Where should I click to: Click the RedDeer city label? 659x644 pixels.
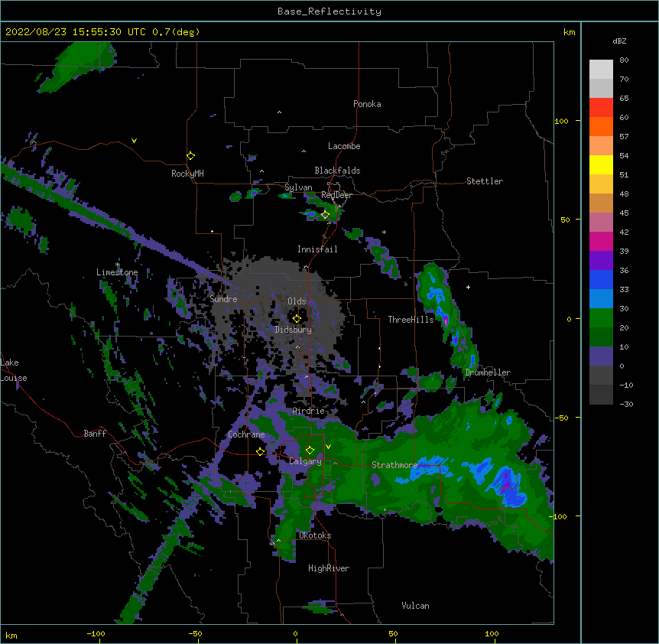coord(336,195)
